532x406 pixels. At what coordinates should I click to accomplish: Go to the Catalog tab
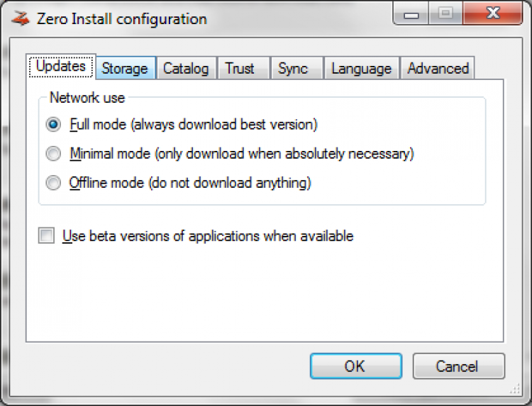click(x=186, y=68)
